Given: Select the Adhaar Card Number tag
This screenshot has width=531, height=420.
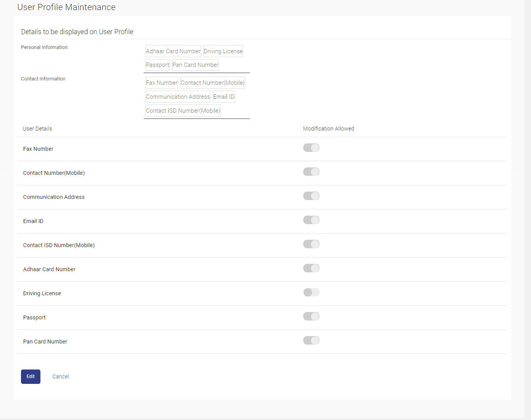Looking at the screenshot, I should 173,51.
